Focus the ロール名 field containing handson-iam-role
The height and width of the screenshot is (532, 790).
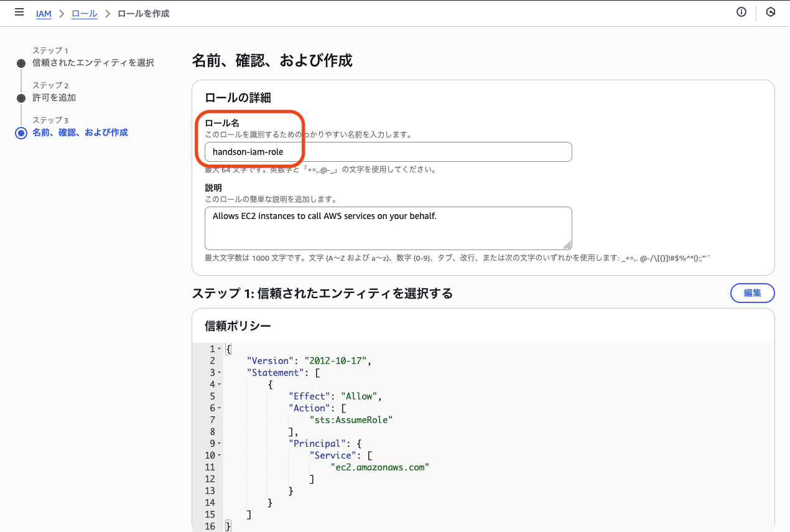point(388,152)
